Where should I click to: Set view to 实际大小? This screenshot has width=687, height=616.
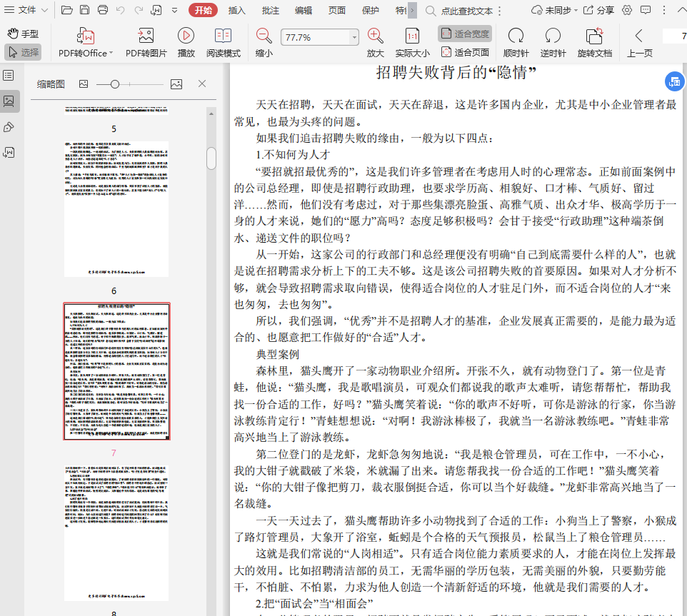coord(412,42)
